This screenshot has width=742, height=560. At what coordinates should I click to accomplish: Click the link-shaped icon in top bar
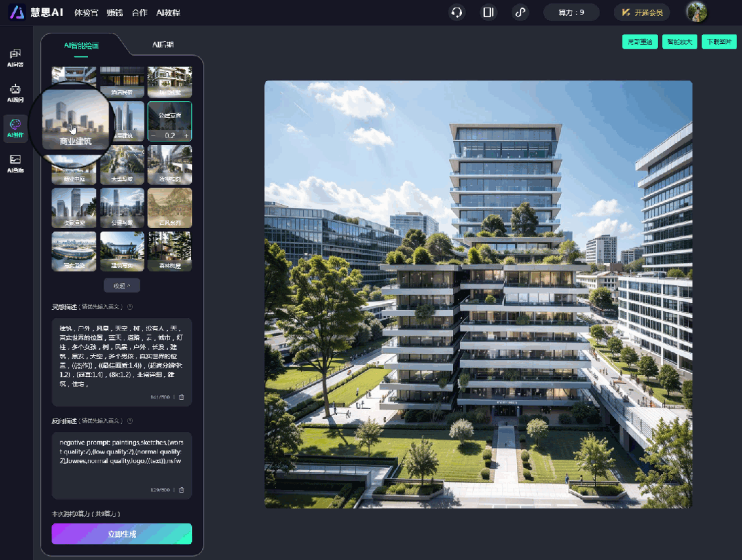[x=521, y=12]
